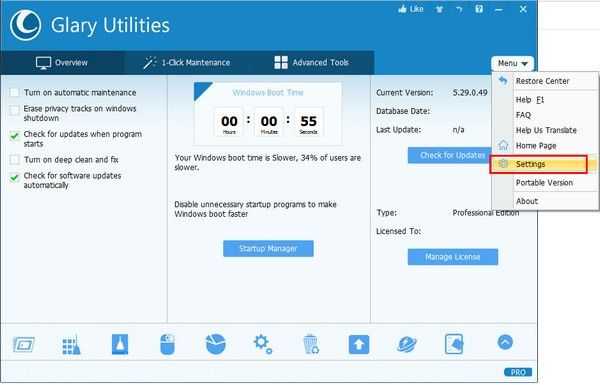This screenshot has width=600, height=385.
Task: Click the Professional Edition type text
Action: coord(486,213)
